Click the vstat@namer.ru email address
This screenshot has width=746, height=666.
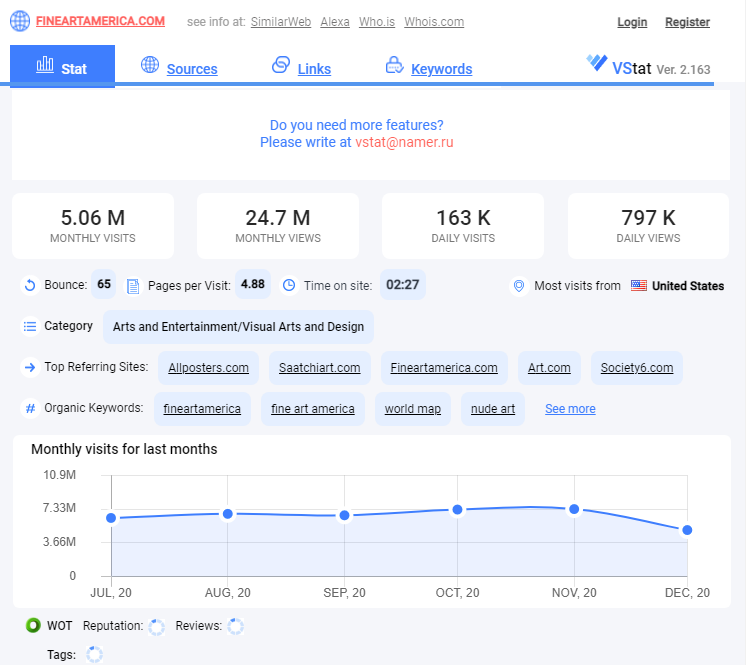tap(404, 142)
